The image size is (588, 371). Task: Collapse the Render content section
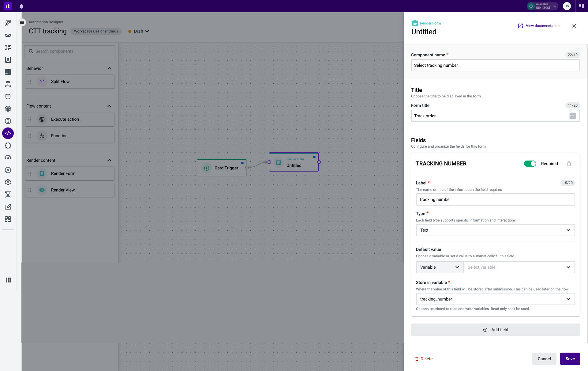click(109, 160)
